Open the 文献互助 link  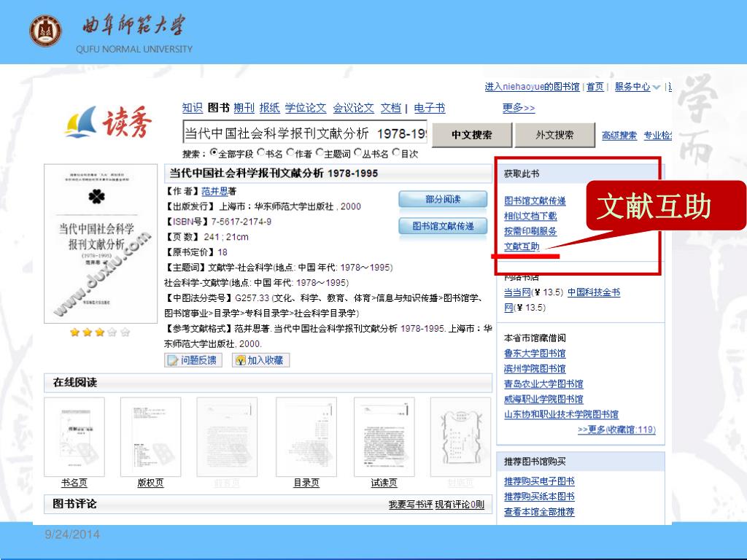click(522, 246)
